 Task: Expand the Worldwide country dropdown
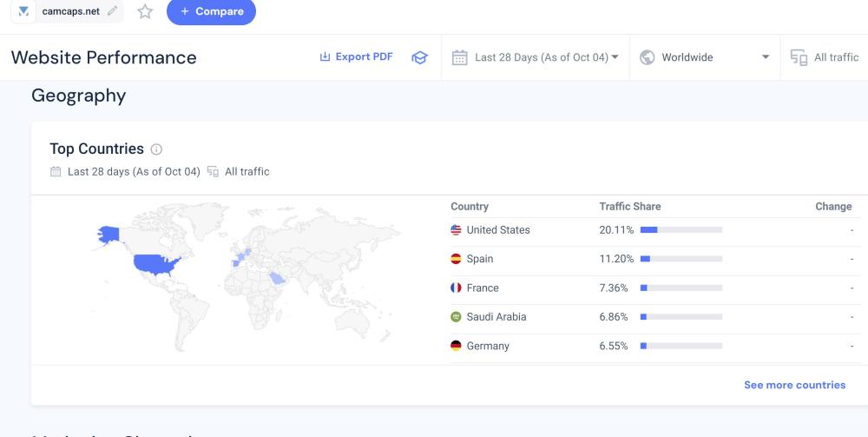click(x=705, y=57)
